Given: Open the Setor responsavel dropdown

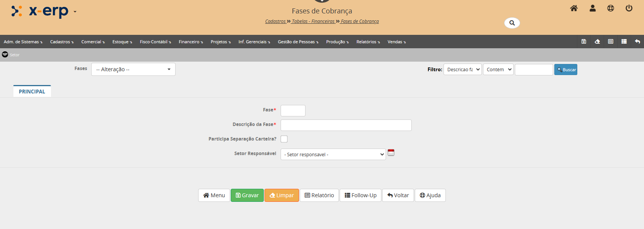Looking at the screenshot, I should (333, 154).
